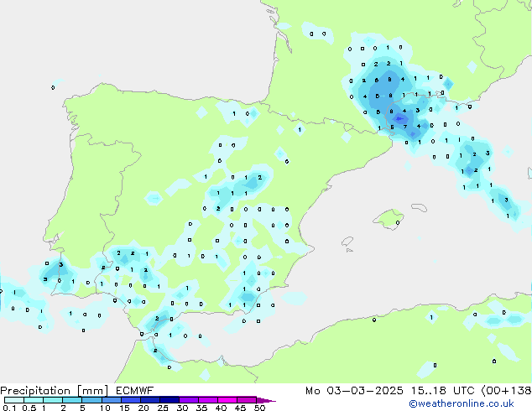The height and width of the screenshot is (411, 532).
Task: Click the 40 to 45 mm magenta swatch
Action: (227, 400)
